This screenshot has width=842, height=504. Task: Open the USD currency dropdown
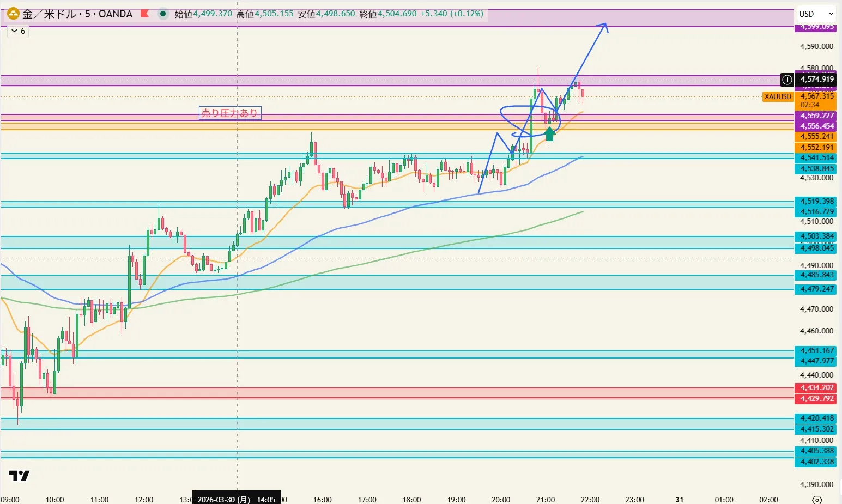point(816,14)
